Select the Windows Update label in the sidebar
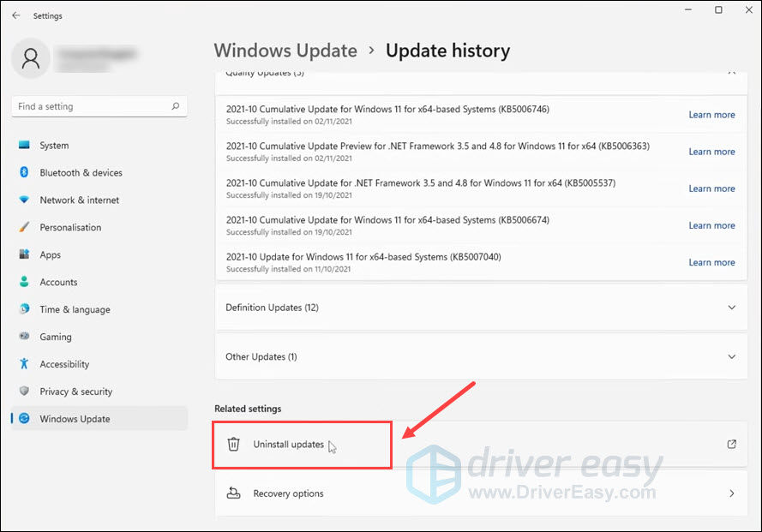The image size is (762, 532). click(x=75, y=419)
